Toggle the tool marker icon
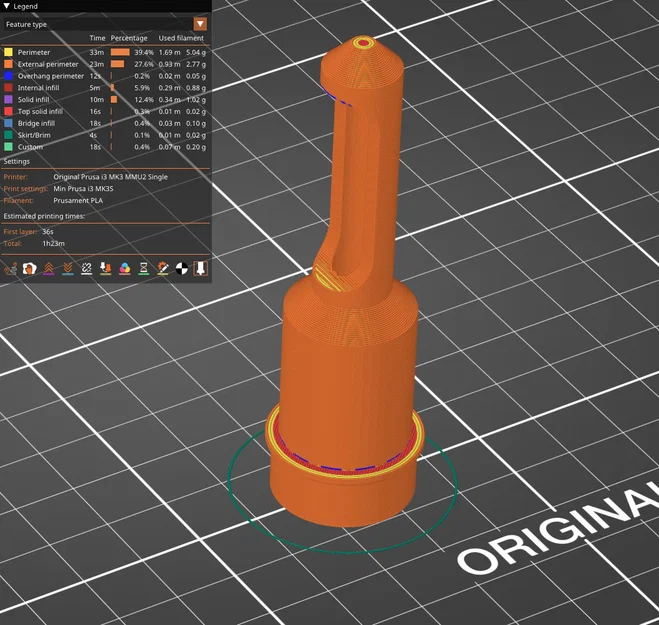This screenshot has height=625, width=659. tap(200, 268)
